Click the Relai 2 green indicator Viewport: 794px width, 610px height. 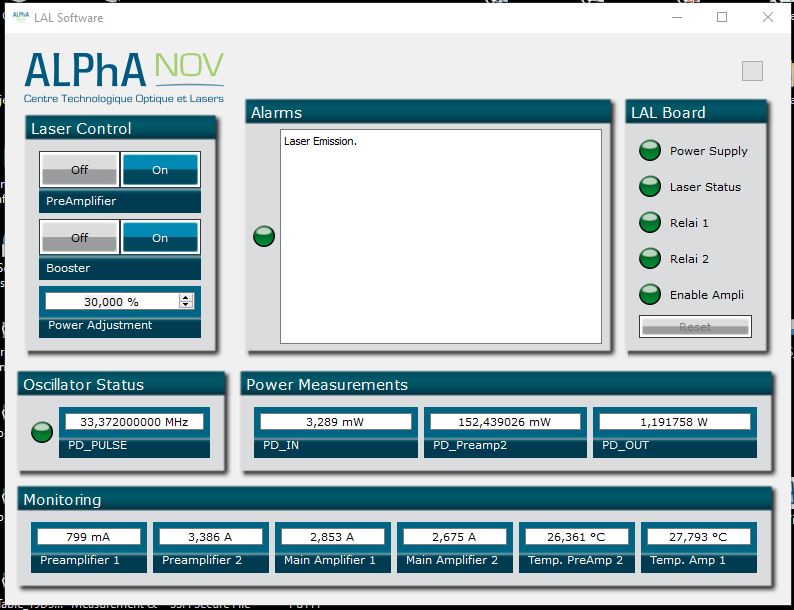[x=650, y=259]
